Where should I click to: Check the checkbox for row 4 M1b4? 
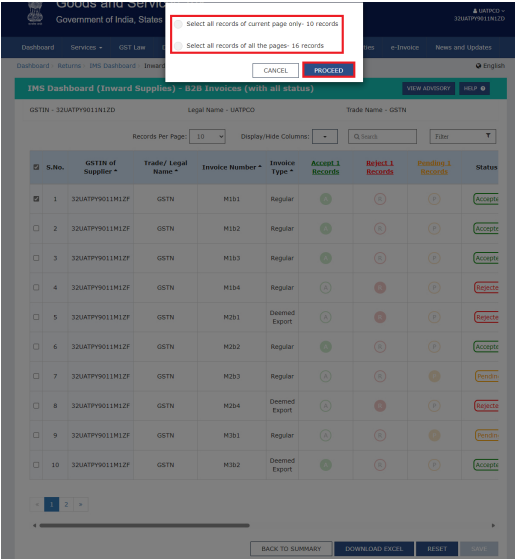point(36,287)
